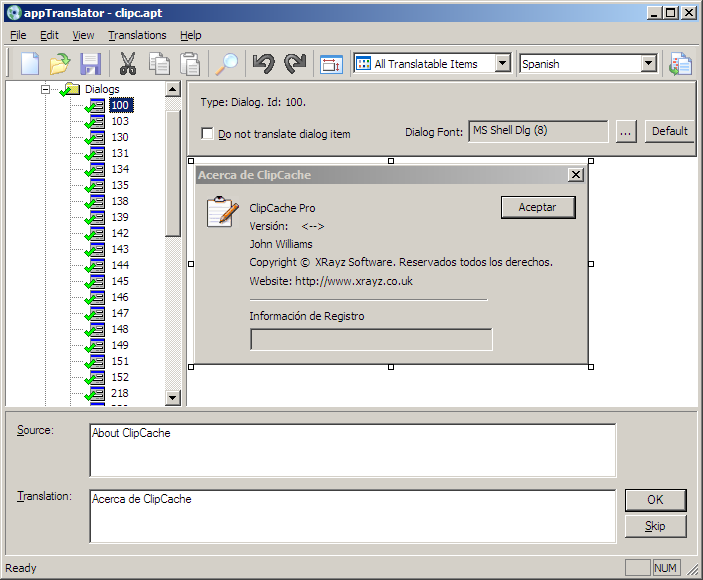Click the Undo arrow icon
This screenshot has height=580, width=703.
(x=264, y=64)
